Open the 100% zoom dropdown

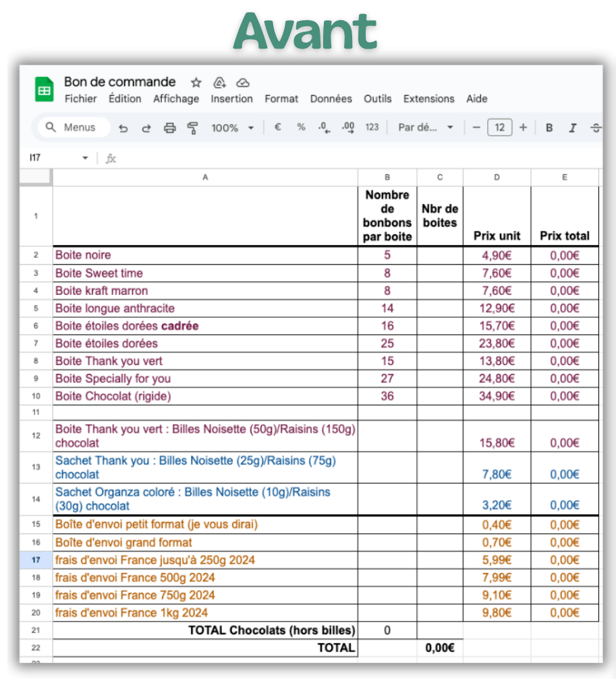tap(233, 128)
